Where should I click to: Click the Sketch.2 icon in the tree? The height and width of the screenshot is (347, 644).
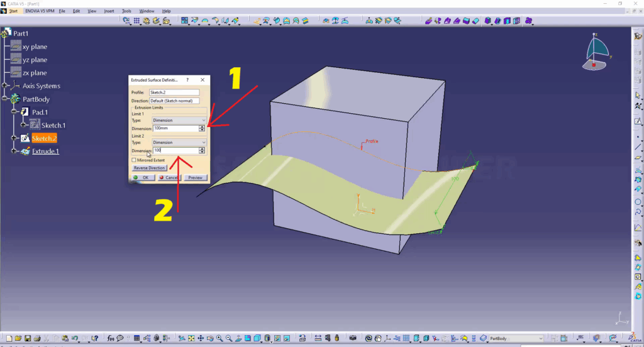point(25,138)
